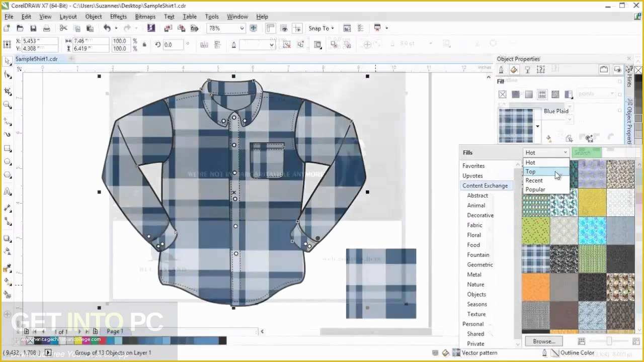Select the Freehand tool in the toolbox
This screenshot has height=362, width=644.
(8, 122)
